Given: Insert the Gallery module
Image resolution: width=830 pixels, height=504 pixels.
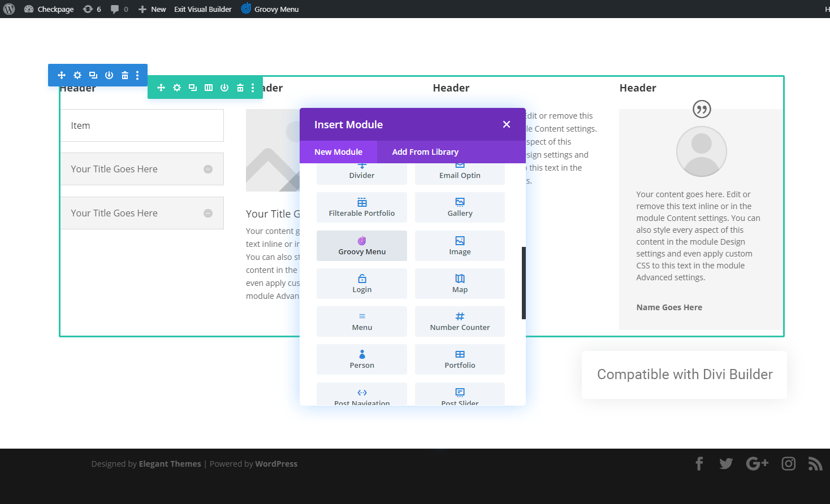Looking at the screenshot, I should point(460,207).
